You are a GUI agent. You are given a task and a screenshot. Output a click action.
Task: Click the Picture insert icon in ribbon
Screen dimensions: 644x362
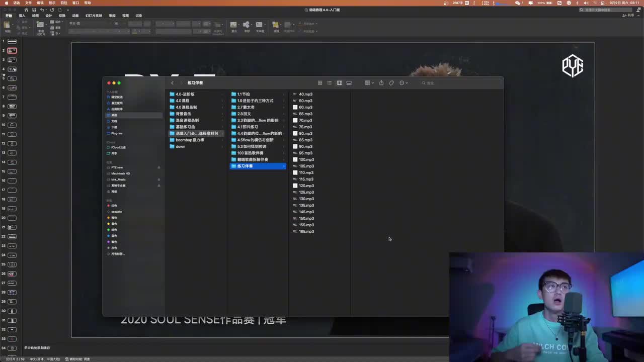point(234,25)
